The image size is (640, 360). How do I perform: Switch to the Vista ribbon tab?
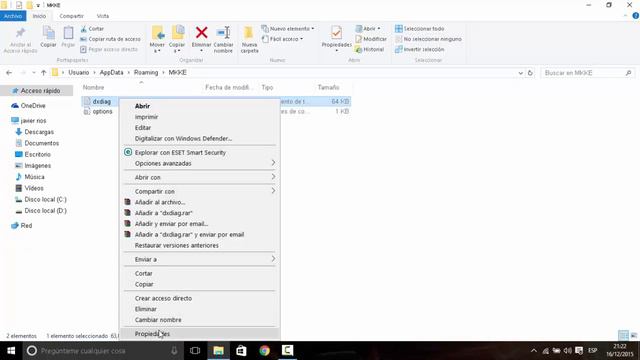coord(103,16)
